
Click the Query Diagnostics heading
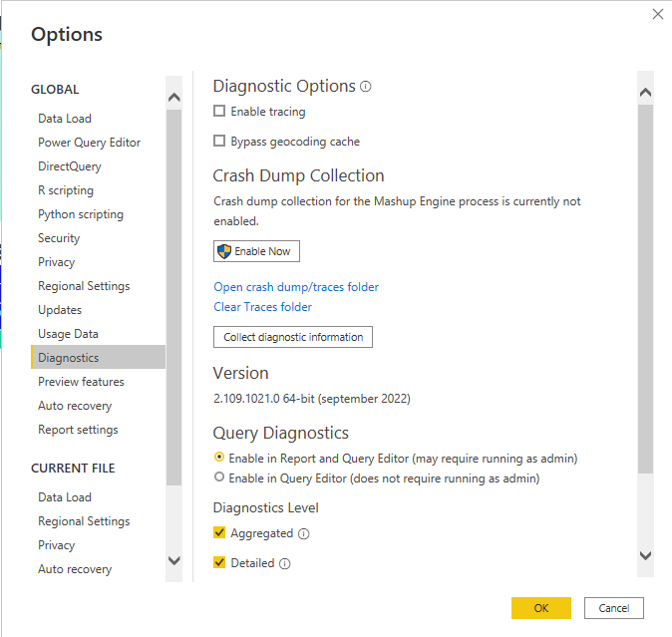pos(281,433)
